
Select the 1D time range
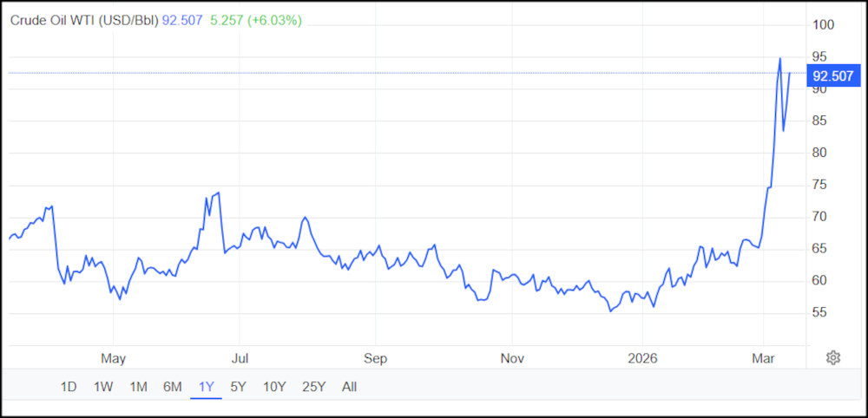click(69, 387)
